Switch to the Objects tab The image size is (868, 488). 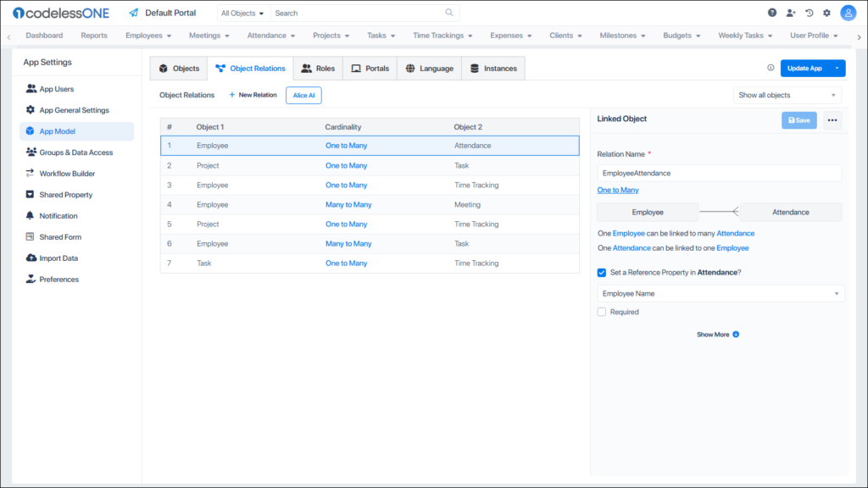[x=179, y=69]
